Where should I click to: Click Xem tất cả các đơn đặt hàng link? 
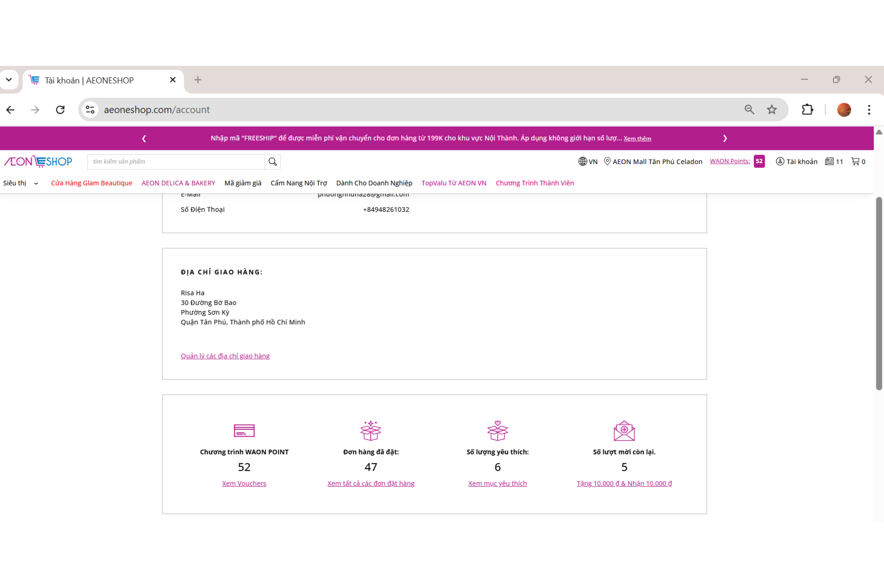pyautogui.click(x=370, y=483)
